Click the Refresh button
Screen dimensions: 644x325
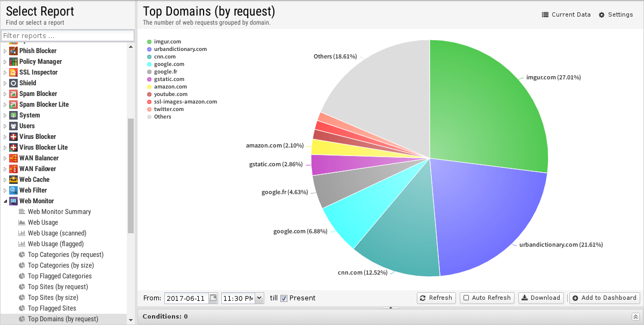coord(436,298)
